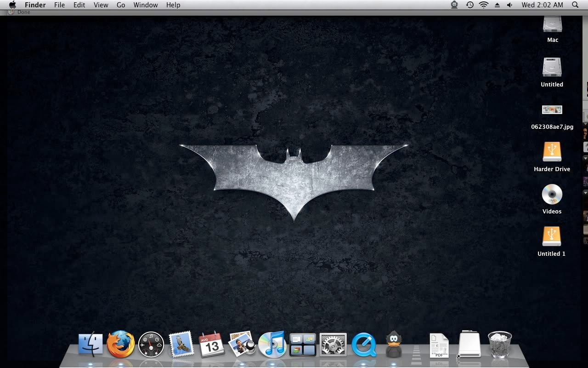The height and width of the screenshot is (368, 588).
Task: Open the Trash in the Dock
Action: pyautogui.click(x=499, y=344)
